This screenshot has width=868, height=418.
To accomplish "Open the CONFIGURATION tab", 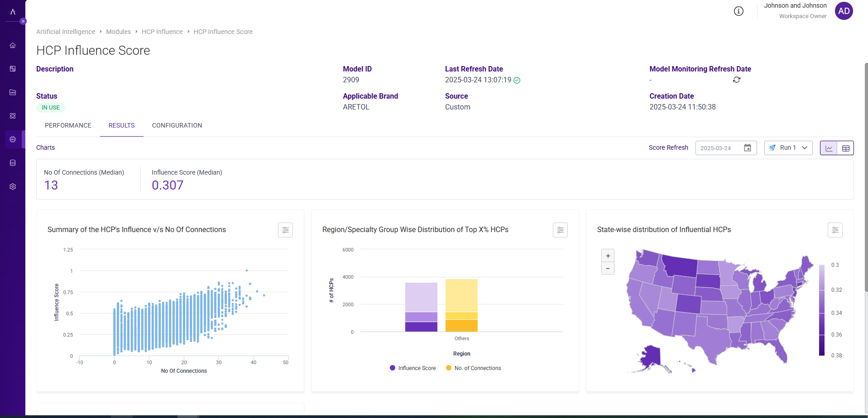I will 177,125.
